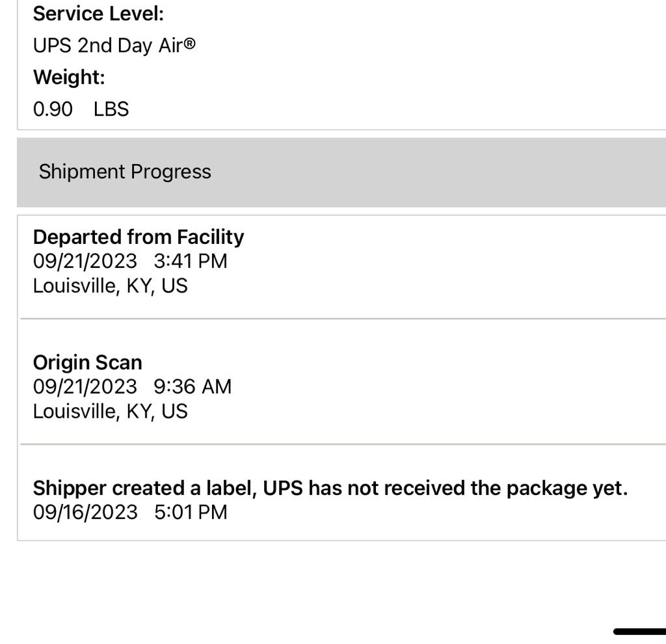Image resolution: width=666 pixels, height=644 pixels.
Task: Tap Louisville location under Departed from Facility
Action: (x=110, y=286)
